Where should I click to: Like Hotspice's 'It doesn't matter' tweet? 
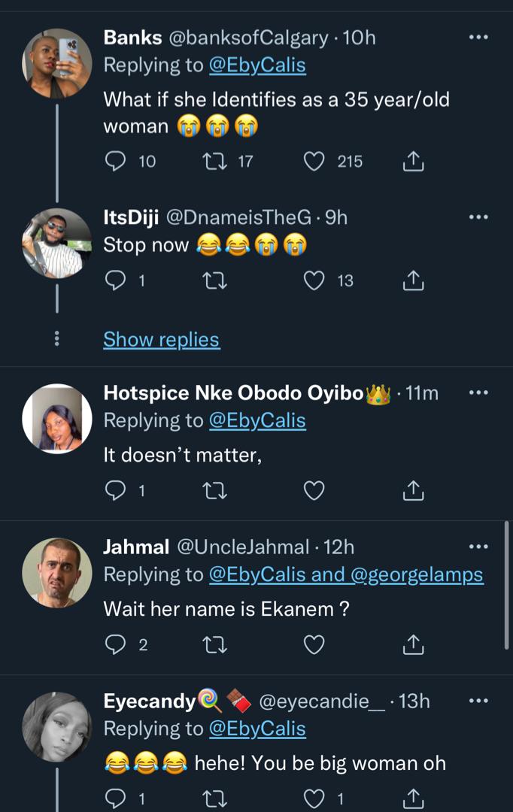pos(314,491)
